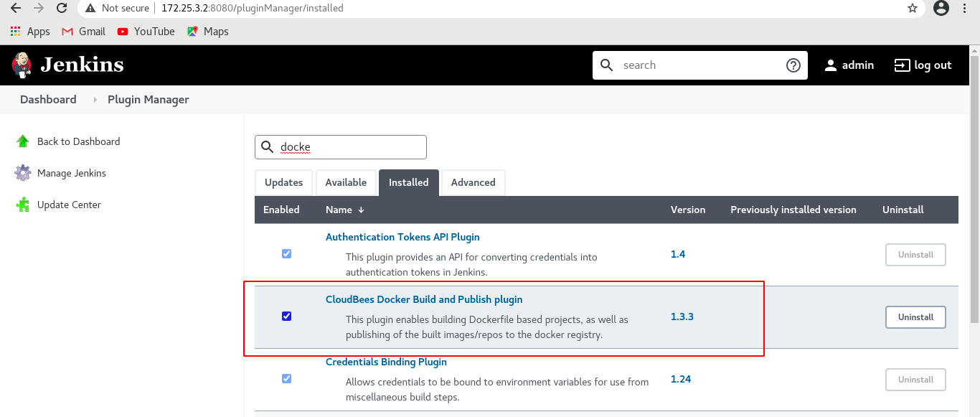The width and height of the screenshot is (980, 417).
Task: Click Uninstall for Authentication Tokens API Plugin
Action: [915, 254]
